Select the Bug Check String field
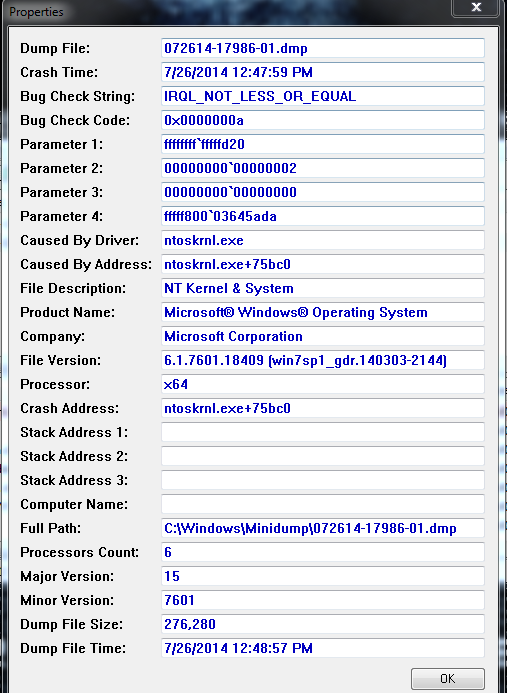This screenshot has height=693, width=507. coord(323,96)
